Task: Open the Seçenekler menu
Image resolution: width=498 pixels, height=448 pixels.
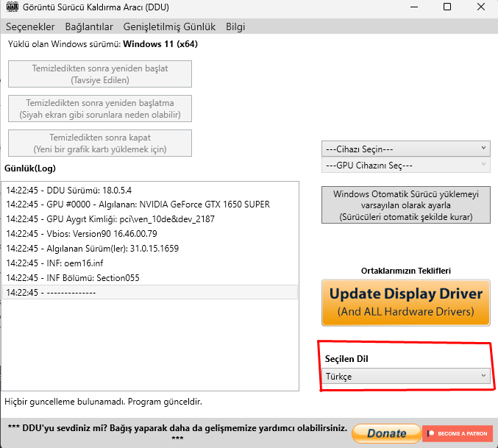Action: coord(30,26)
